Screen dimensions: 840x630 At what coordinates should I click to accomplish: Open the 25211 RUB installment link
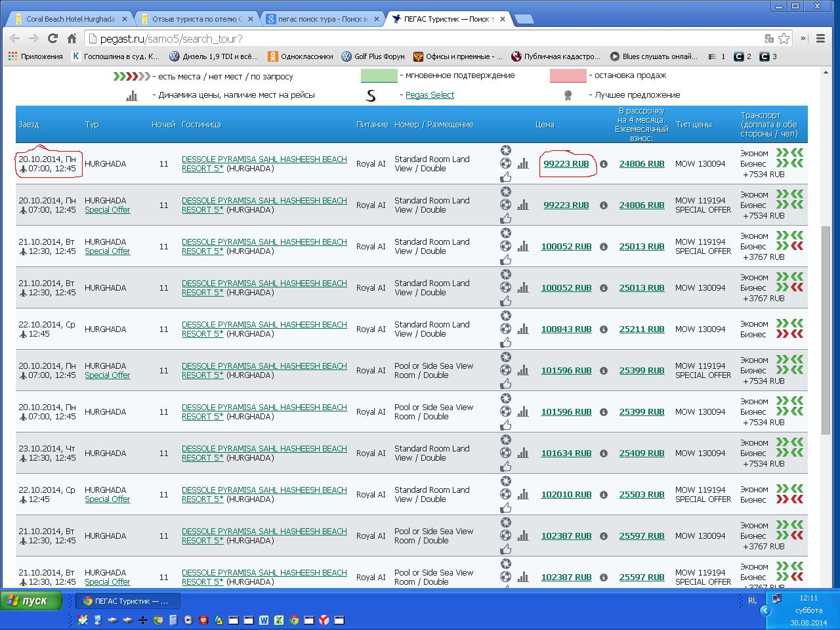641,329
